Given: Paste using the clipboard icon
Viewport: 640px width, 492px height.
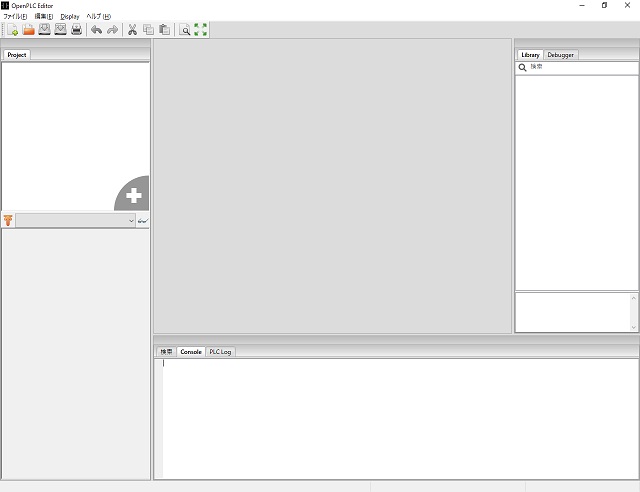Looking at the screenshot, I should coord(164,30).
